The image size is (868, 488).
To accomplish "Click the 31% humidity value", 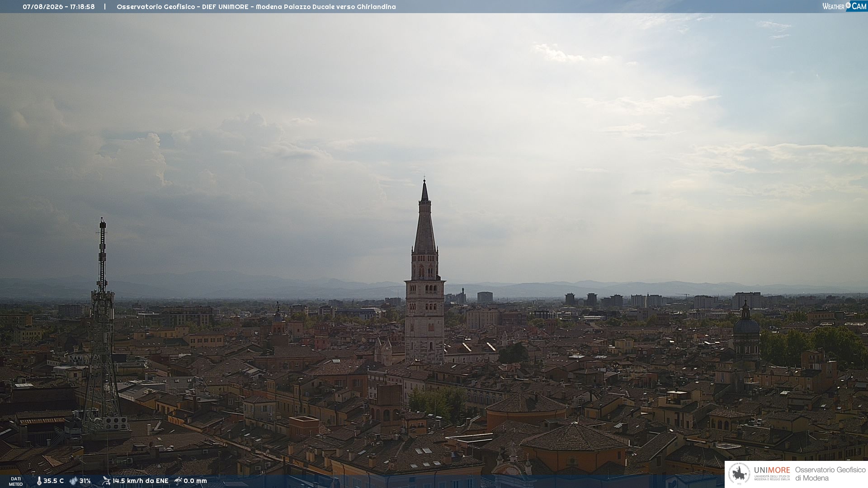I will coord(85,481).
